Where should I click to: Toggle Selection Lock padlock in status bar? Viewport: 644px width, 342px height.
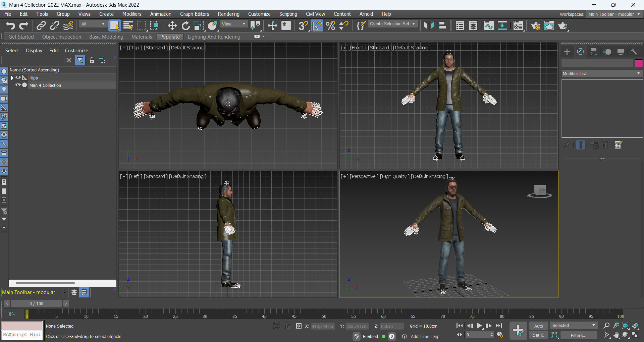coord(288,326)
